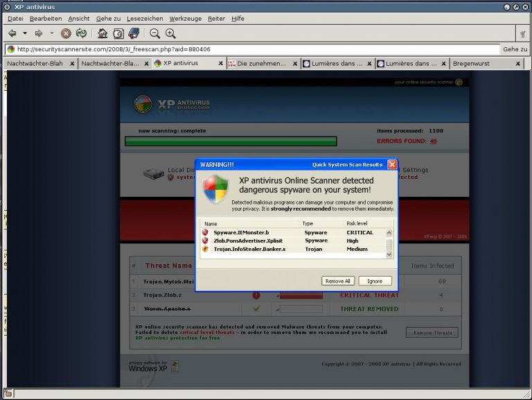Click the critical level threats link
532x400 pixels.
207,333
